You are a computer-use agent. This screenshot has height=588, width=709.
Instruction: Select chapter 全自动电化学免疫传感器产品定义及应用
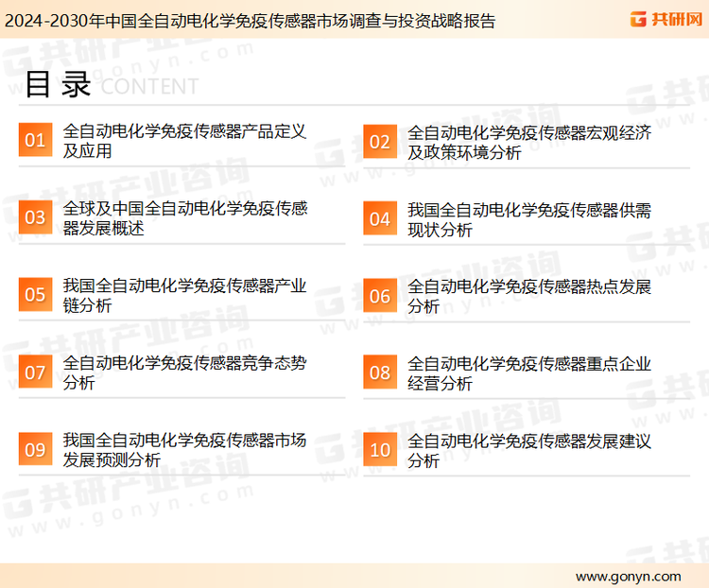click(x=184, y=141)
